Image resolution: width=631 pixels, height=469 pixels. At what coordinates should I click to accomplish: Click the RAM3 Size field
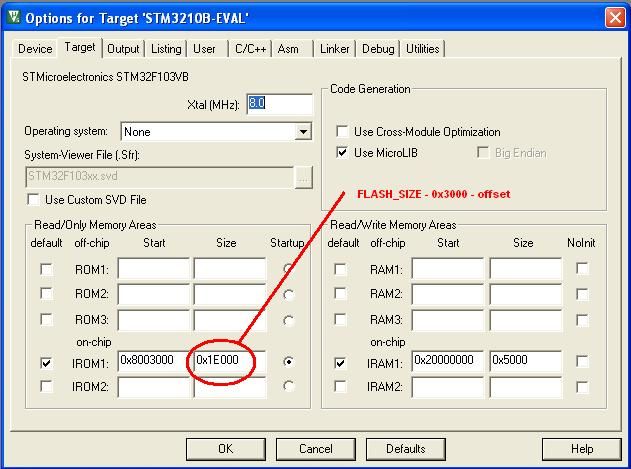(525, 320)
